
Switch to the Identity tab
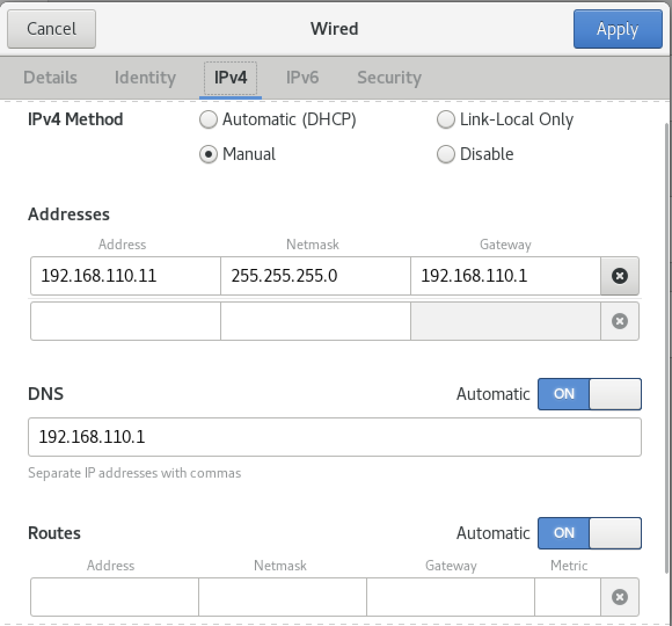tap(145, 78)
